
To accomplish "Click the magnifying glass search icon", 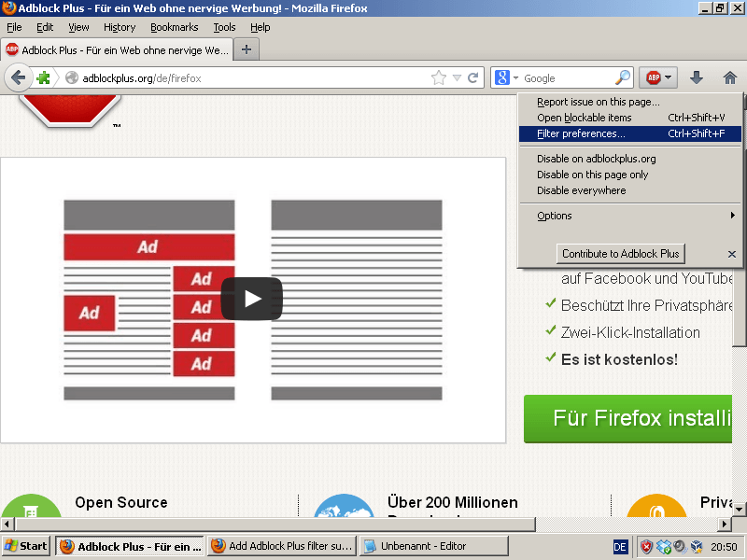I will [x=622, y=77].
